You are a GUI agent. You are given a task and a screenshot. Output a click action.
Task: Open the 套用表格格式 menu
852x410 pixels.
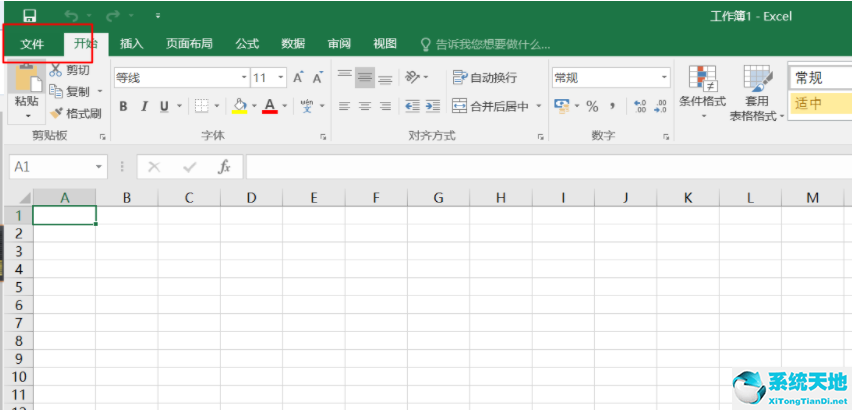point(757,92)
